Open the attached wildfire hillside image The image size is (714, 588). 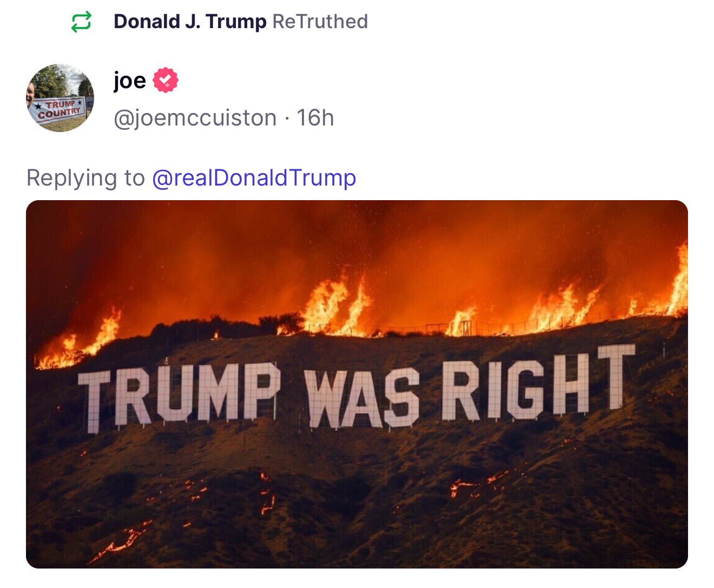click(x=357, y=384)
